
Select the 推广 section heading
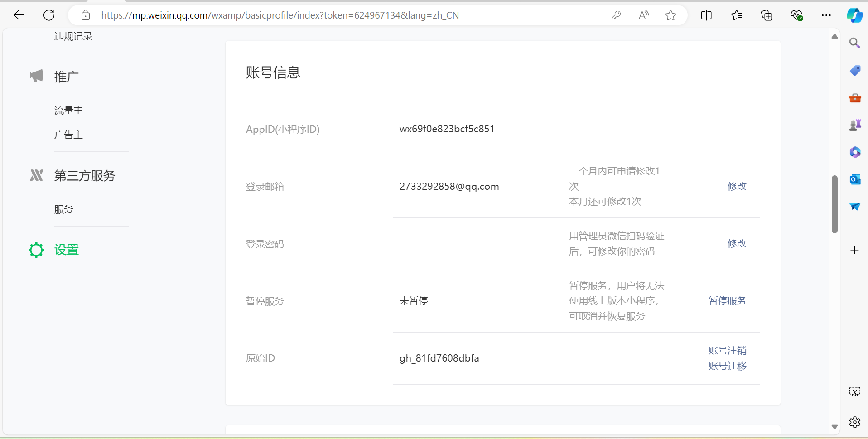(x=67, y=77)
